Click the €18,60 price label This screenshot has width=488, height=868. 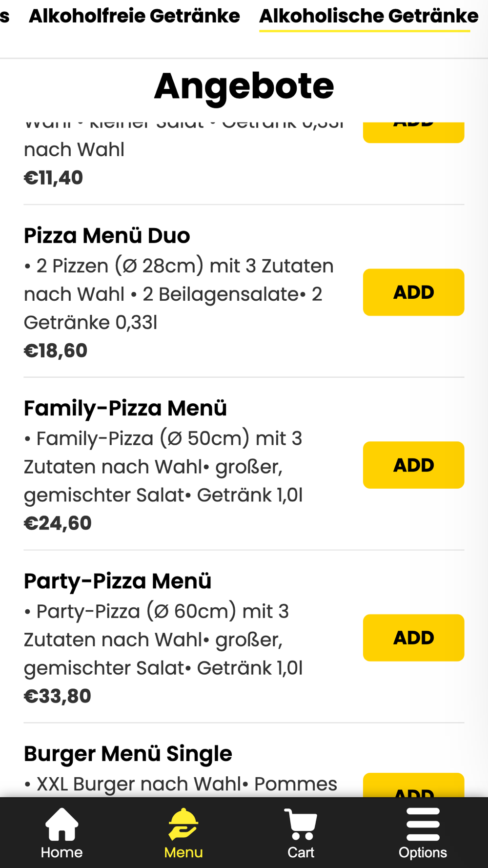(56, 351)
